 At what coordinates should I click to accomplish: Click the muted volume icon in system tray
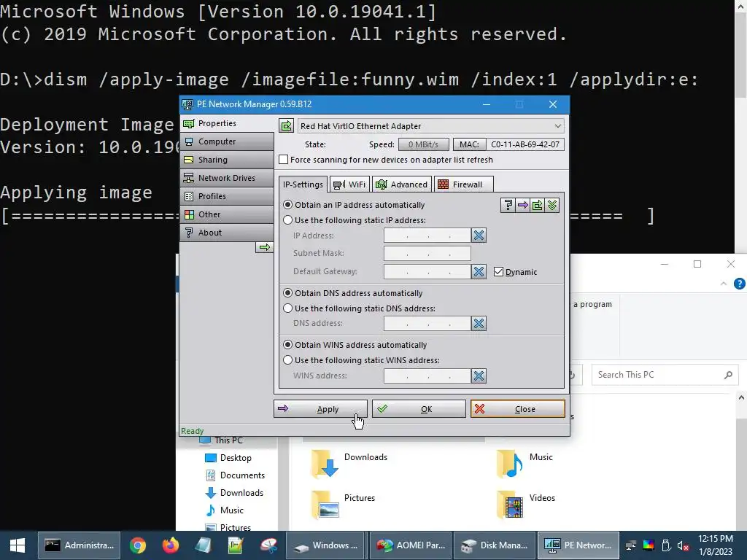[683, 545]
